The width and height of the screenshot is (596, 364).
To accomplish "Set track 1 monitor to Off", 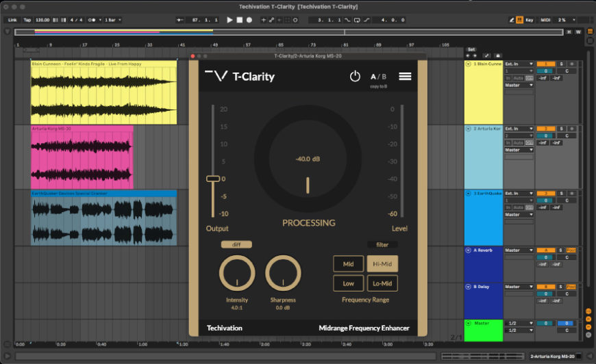I will (529, 78).
